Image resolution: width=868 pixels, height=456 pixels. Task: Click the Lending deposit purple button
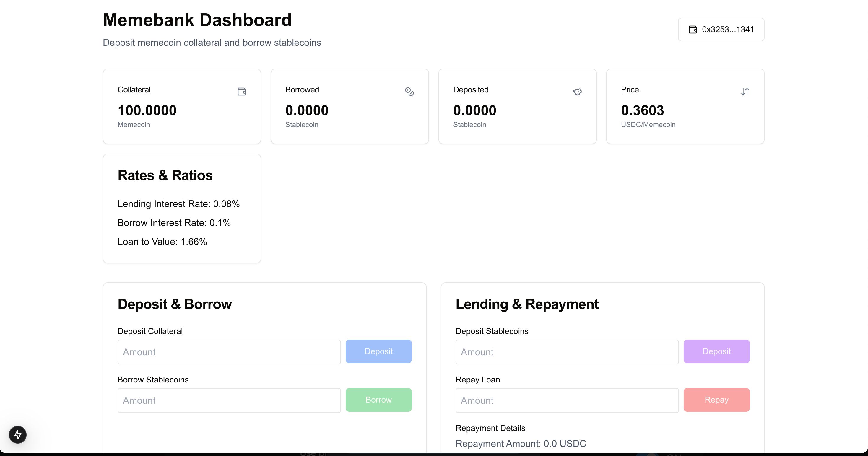[716, 351]
